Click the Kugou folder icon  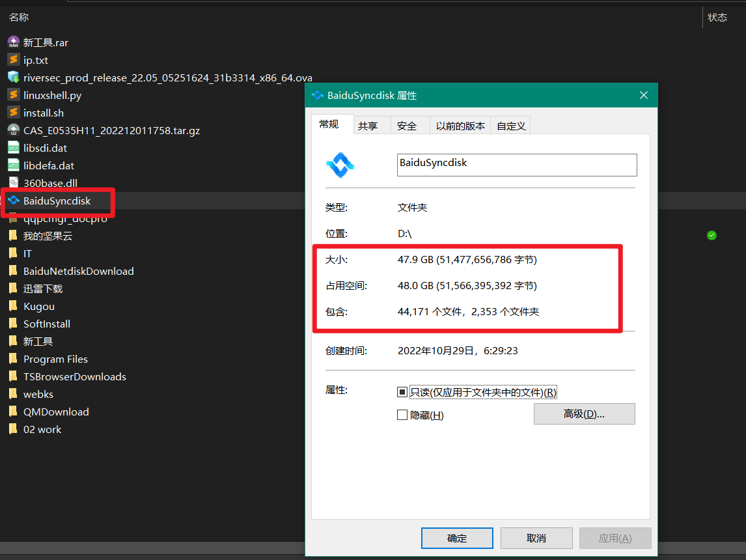click(x=13, y=306)
